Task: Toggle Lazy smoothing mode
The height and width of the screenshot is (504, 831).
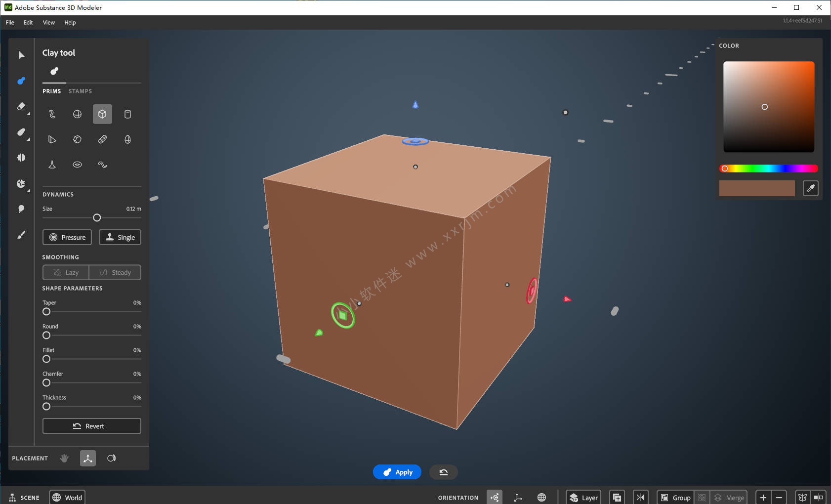Action: [65, 272]
